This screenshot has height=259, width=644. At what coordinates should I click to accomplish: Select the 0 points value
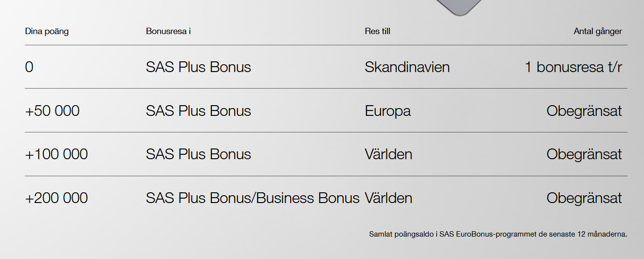(29, 67)
